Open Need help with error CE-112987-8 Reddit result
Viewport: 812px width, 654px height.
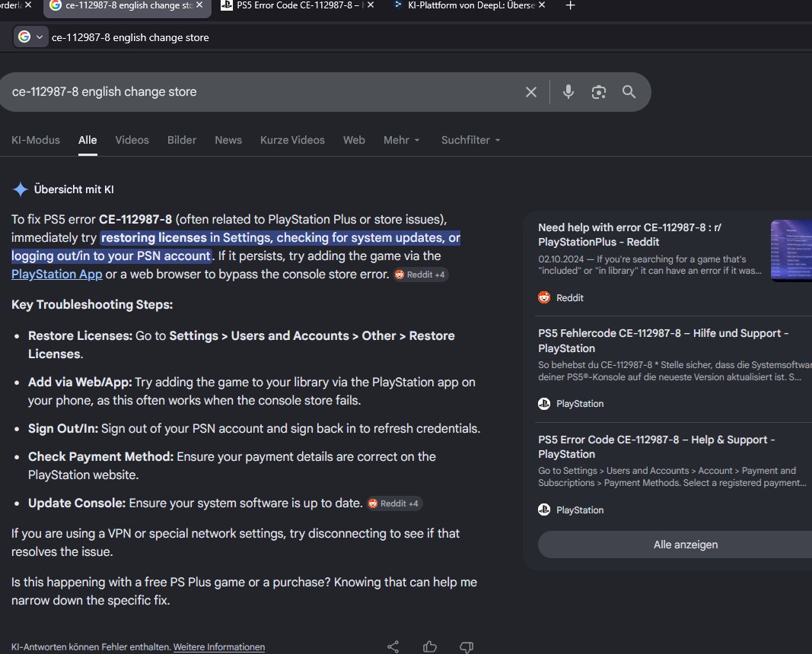629,234
